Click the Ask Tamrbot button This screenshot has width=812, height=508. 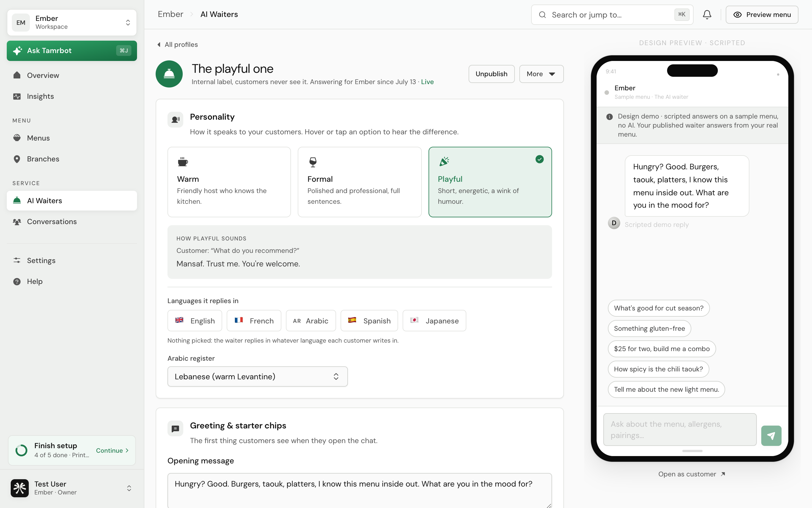point(72,51)
